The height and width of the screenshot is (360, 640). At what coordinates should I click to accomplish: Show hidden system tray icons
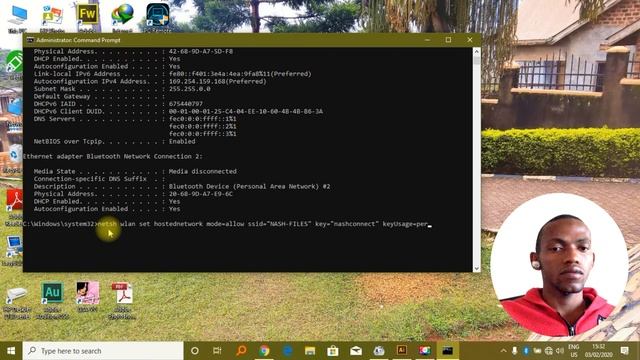coord(503,351)
